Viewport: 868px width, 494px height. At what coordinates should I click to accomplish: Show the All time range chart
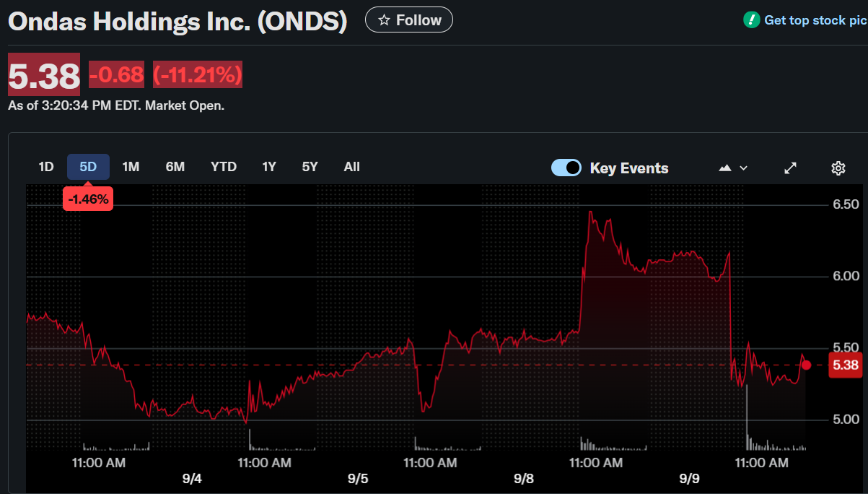coord(352,167)
